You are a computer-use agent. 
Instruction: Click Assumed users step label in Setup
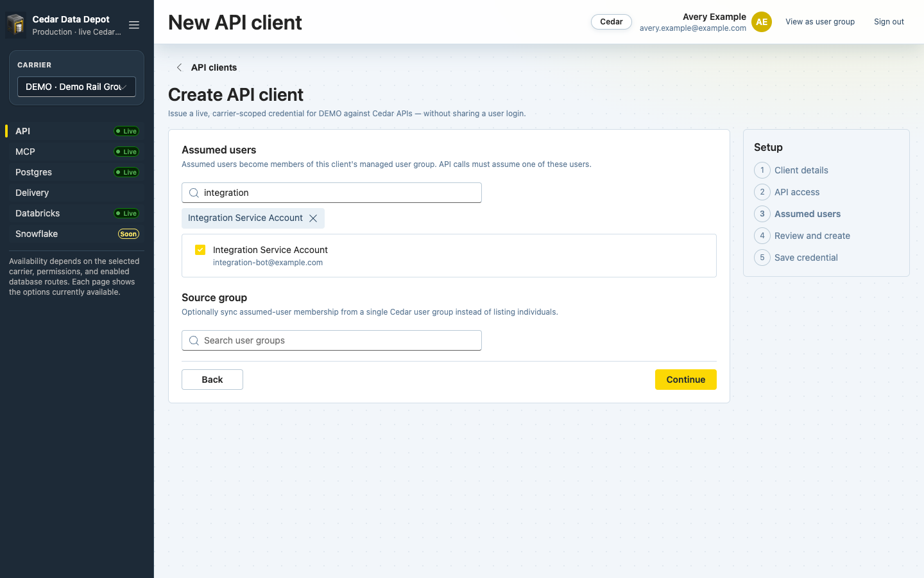coord(807,214)
